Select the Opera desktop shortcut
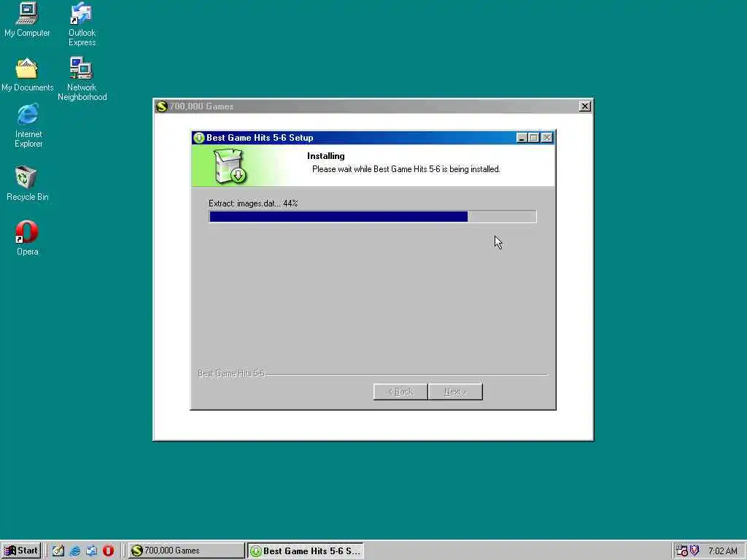This screenshot has width=747, height=560. tap(27, 238)
